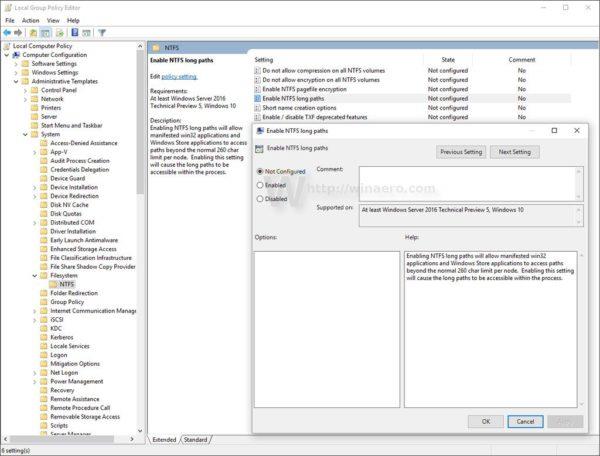Select the Disabled radio button
Screen dimensions: 600x456
tap(260, 199)
